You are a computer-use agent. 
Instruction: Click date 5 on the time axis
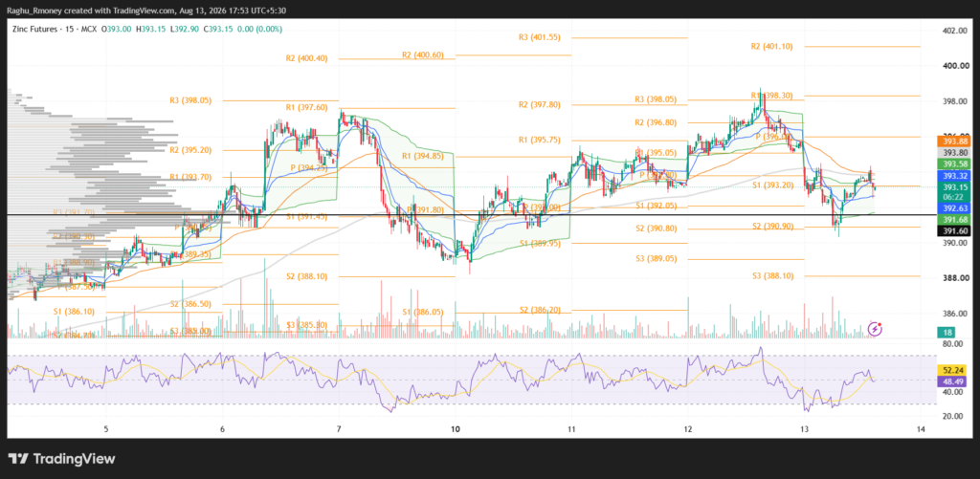(106, 428)
